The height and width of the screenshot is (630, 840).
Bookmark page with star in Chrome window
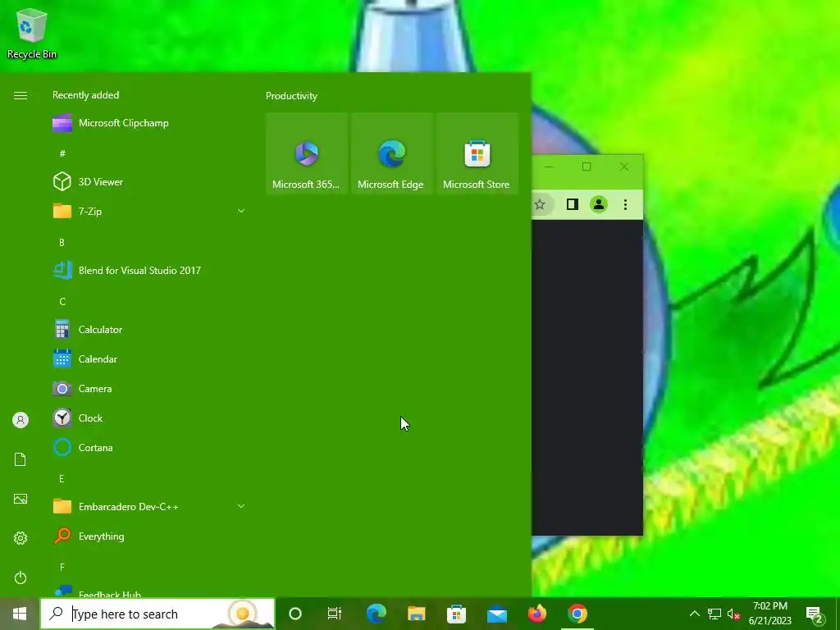pos(540,204)
